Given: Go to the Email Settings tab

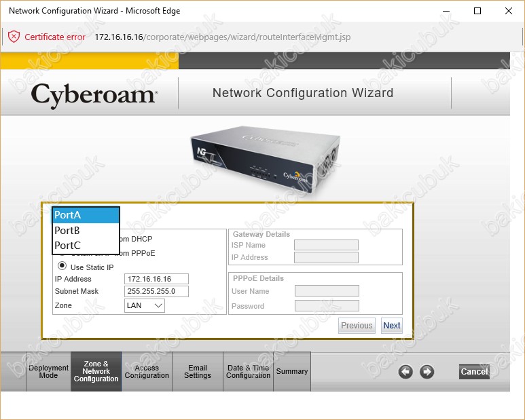Looking at the screenshot, I should point(198,372).
